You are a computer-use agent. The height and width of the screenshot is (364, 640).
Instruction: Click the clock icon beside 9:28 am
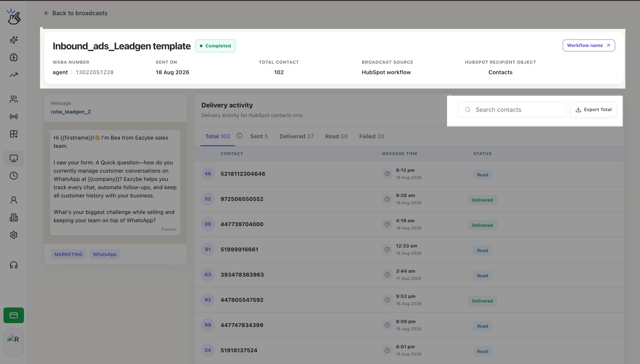tap(387, 199)
